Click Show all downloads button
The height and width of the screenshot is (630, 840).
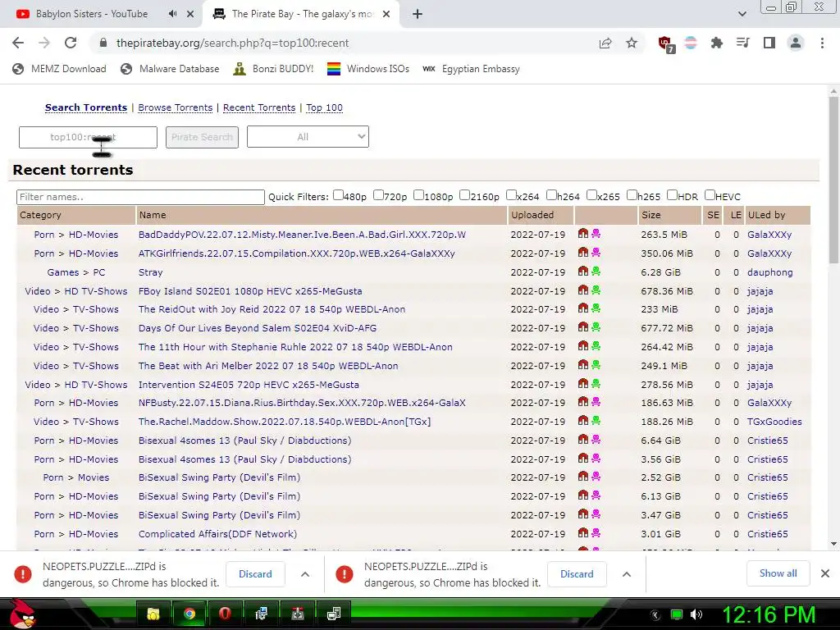(778, 573)
